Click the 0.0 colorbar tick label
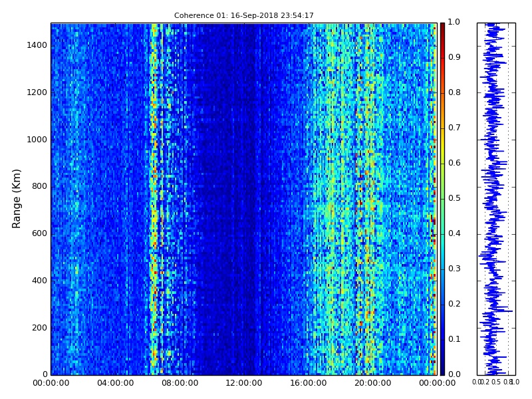The height and width of the screenshot is (399, 532). pyautogui.click(x=454, y=374)
